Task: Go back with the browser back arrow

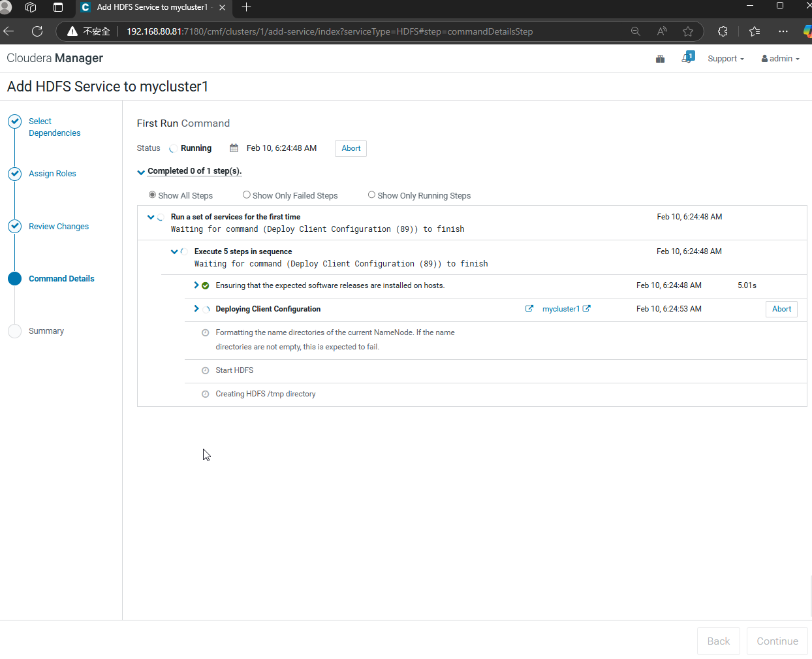Action: click(8, 31)
